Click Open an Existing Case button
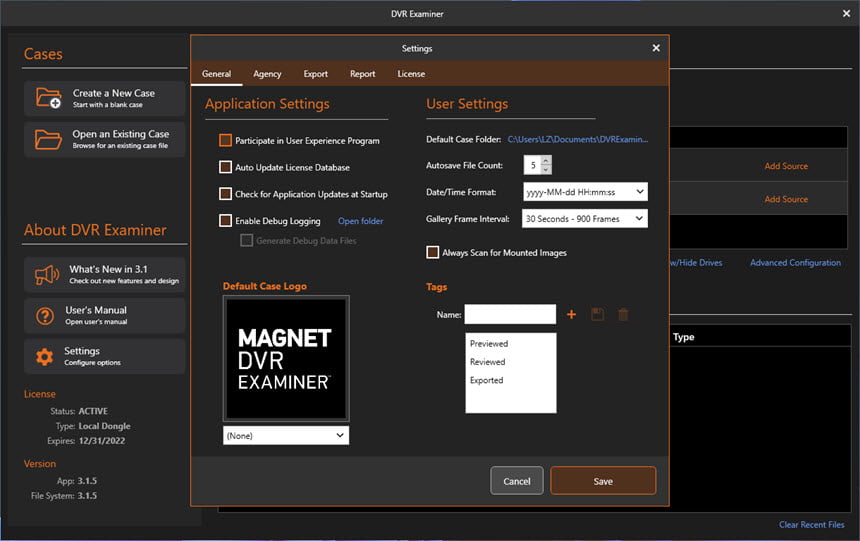 click(104, 139)
